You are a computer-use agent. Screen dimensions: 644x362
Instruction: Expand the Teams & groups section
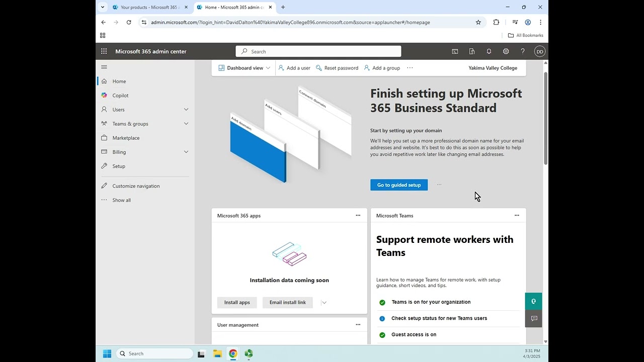(x=186, y=123)
